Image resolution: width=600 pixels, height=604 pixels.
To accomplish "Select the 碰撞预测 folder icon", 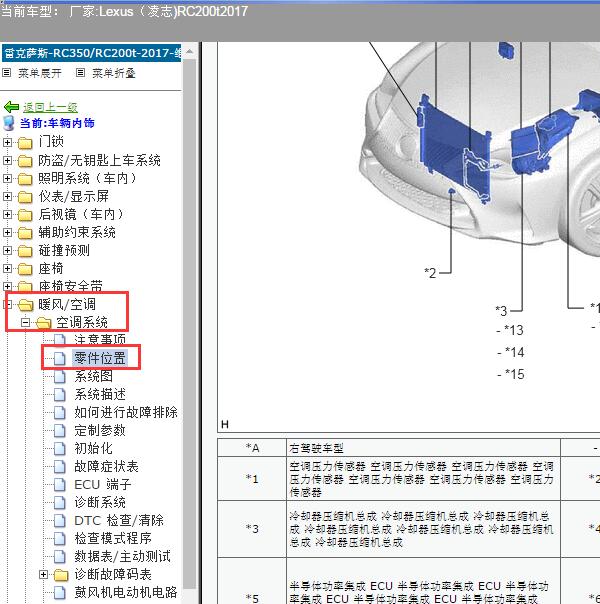I will 25,251.
